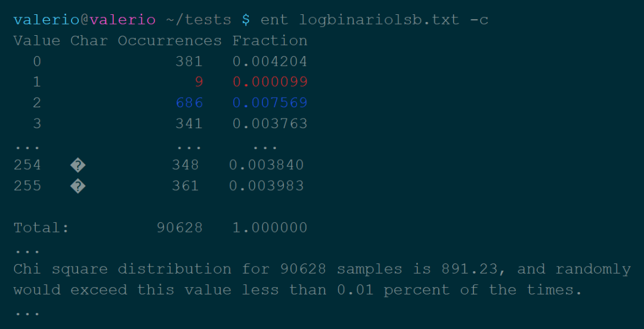The height and width of the screenshot is (329, 644).
Task: Select the chi square value 891.23
Action: (x=474, y=269)
